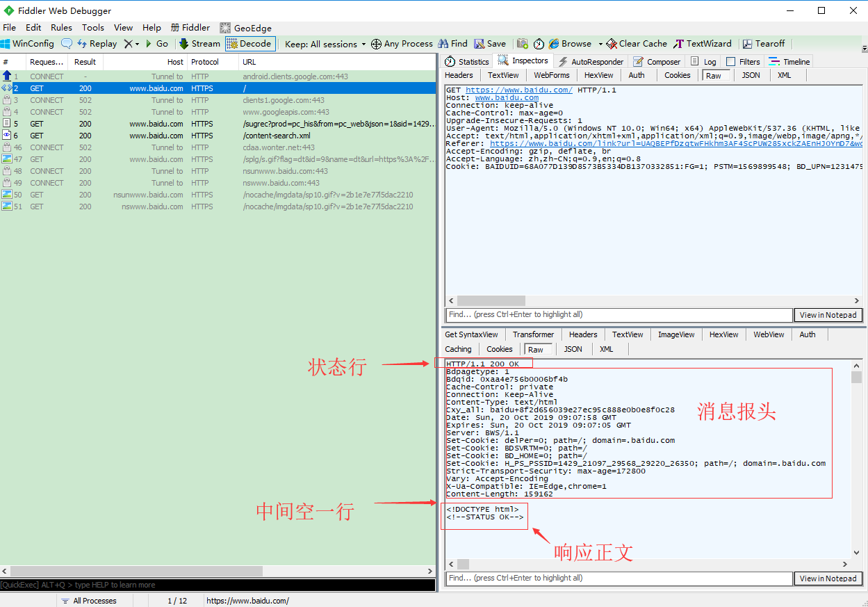Click the QuickExec command box
The width and height of the screenshot is (868, 607).
[218, 585]
